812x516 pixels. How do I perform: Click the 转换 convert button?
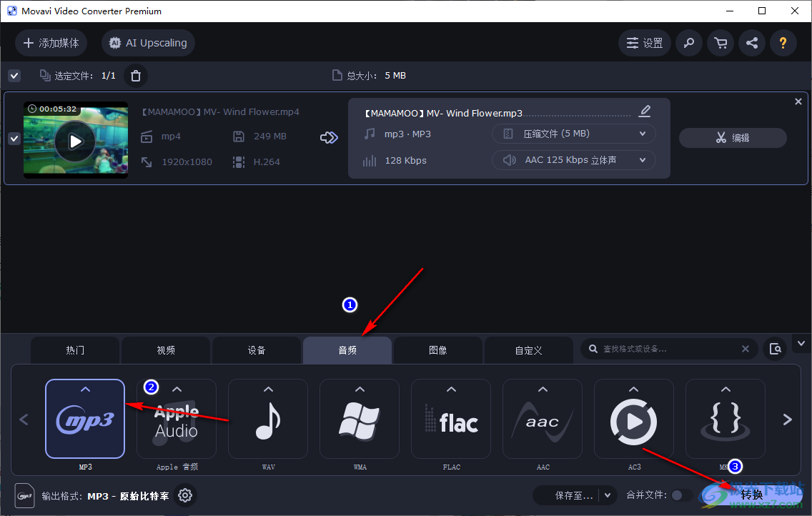click(751, 495)
